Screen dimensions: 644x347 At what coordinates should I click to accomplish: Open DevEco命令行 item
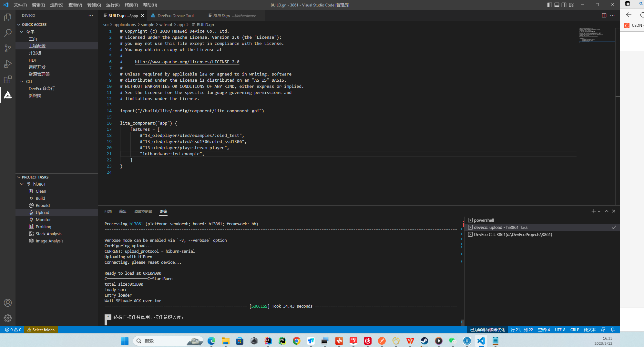(42, 88)
